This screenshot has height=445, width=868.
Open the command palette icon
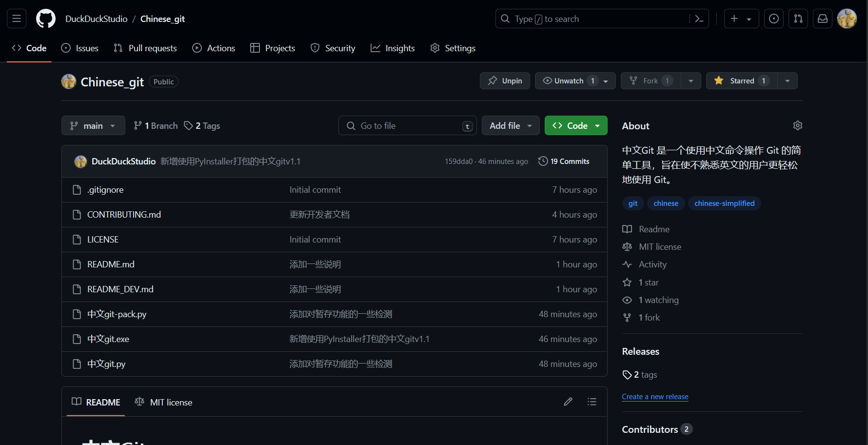tap(699, 19)
